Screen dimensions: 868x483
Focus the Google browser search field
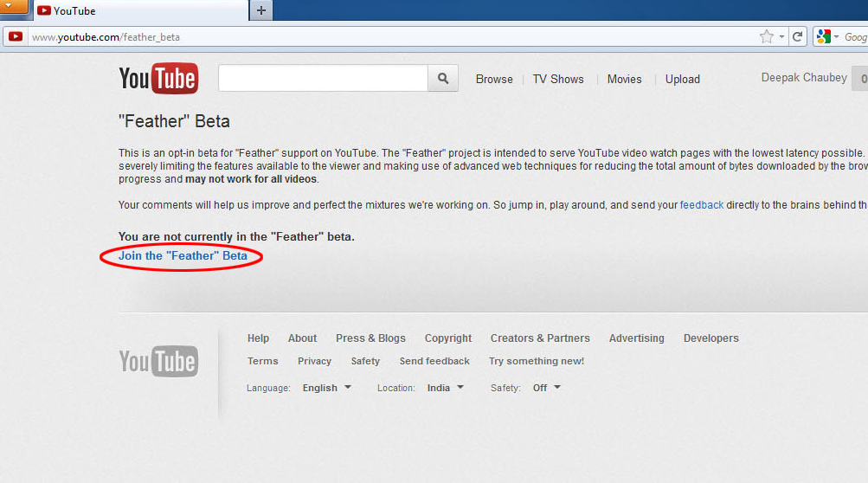pyautogui.click(x=855, y=37)
